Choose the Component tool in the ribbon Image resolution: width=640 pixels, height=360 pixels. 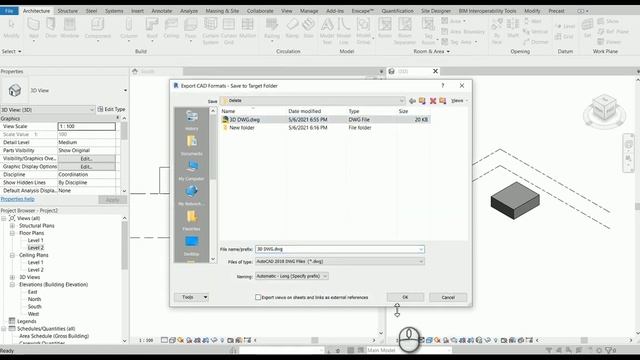[98, 28]
